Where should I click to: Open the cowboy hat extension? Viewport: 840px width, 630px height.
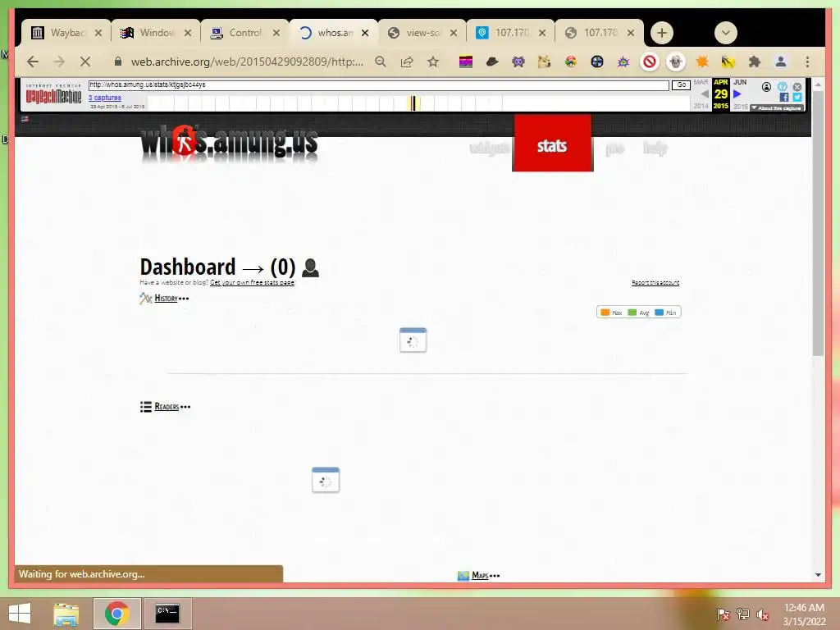click(x=492, y=62)
